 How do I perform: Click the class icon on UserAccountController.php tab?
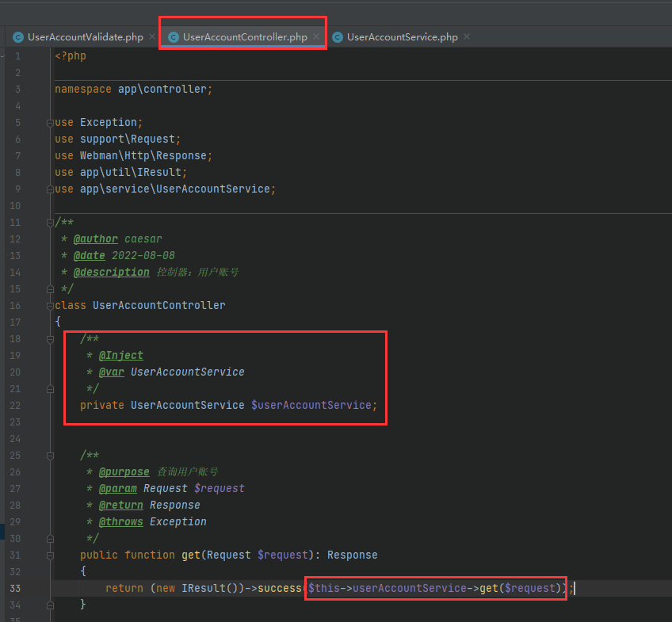(173, 37)
